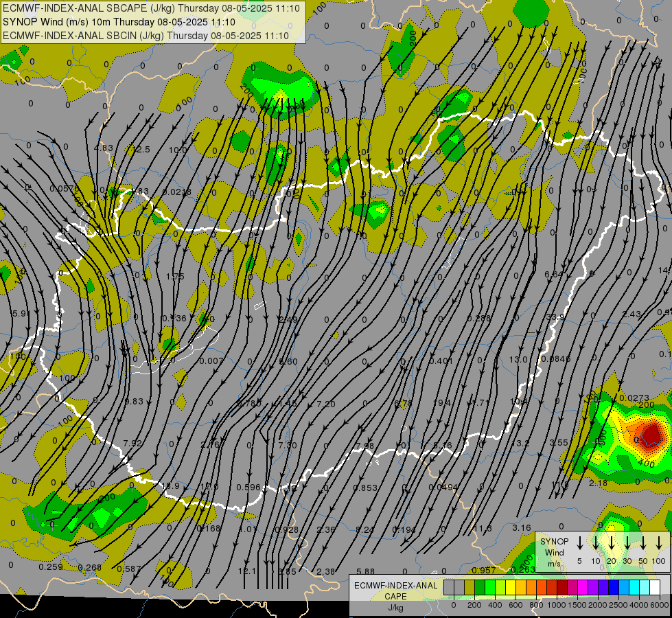This screenshot has width=672, height=618.
Task: Click the CAPE label in the legend
Action: (x=395, y=596)
